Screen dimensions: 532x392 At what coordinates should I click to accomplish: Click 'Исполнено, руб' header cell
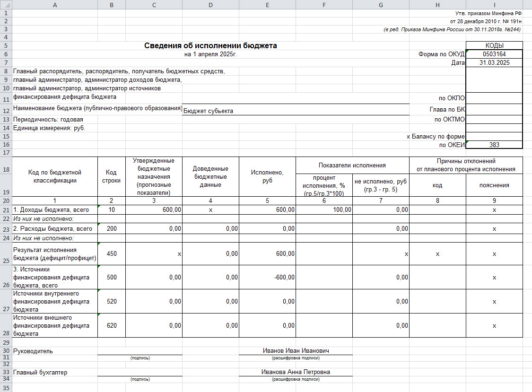pyautogui.click(x=267, y=176)
